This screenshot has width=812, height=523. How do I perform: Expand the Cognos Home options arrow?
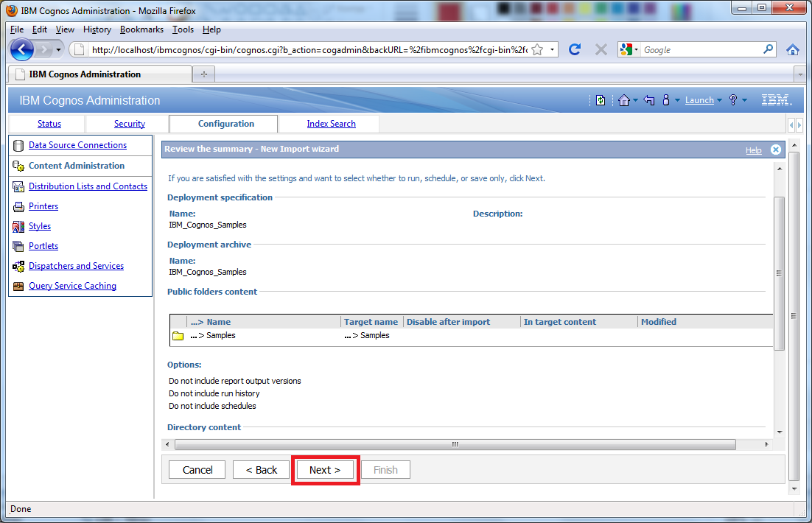[x=635, y=100]
